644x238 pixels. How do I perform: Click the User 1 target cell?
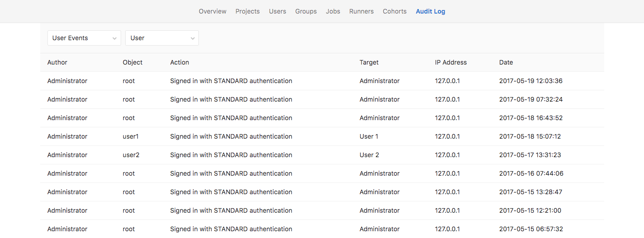click(369, 136)
